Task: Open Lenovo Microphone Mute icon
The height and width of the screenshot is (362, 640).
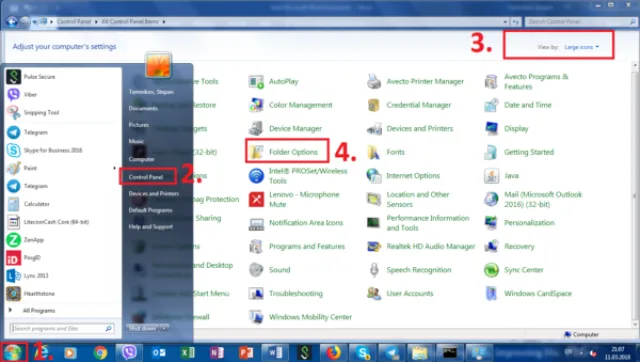Action: [256, 199]
